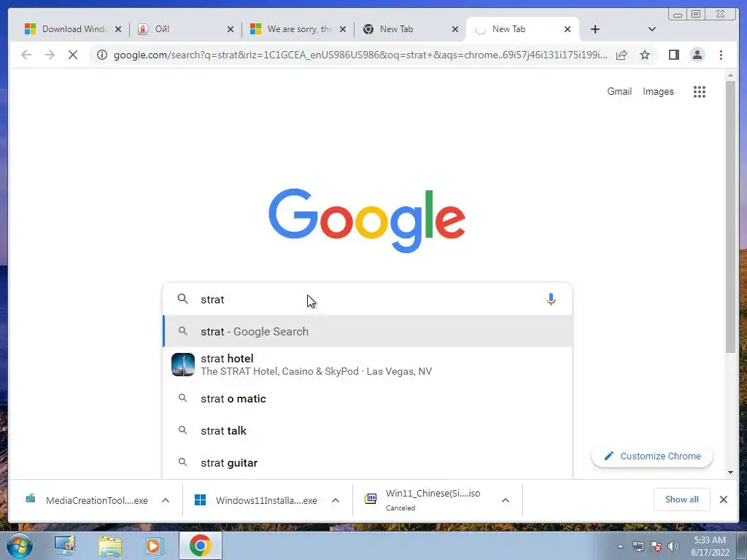This screenshot has width=747, height=560.
Task: Open Google Images link
Action: (x=658, y=91)
